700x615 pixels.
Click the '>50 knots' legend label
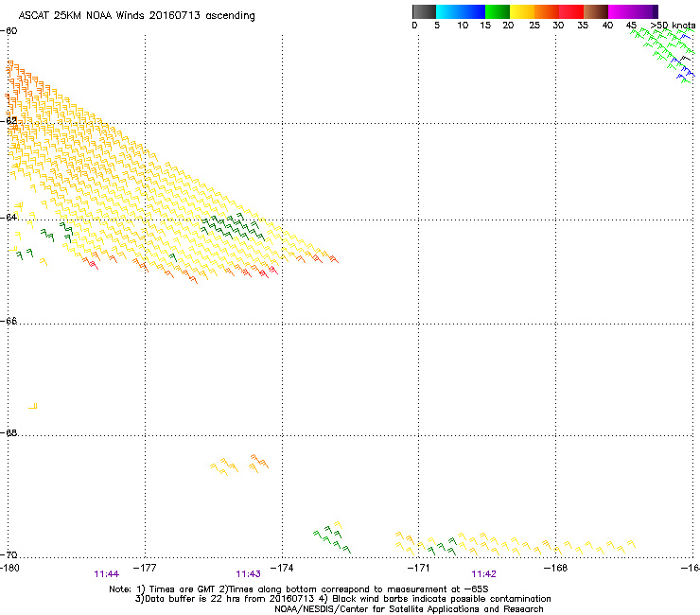pos(673,26)
